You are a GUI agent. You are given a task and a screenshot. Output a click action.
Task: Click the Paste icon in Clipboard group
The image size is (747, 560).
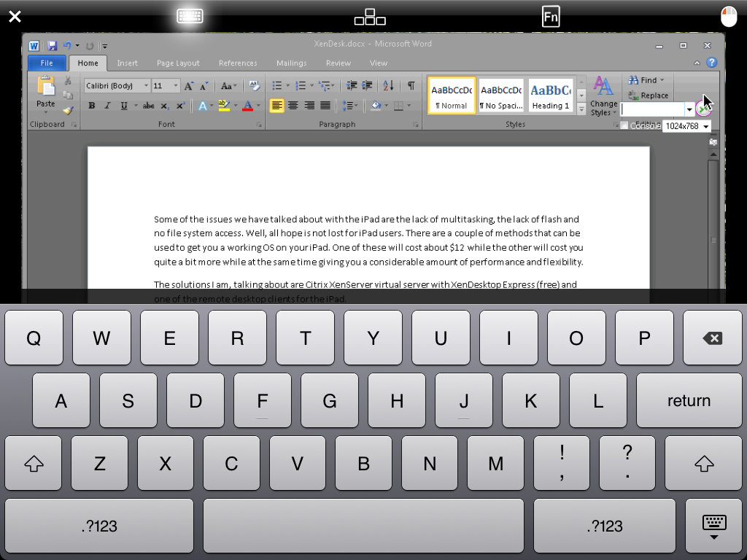click(x=46, y=87)
